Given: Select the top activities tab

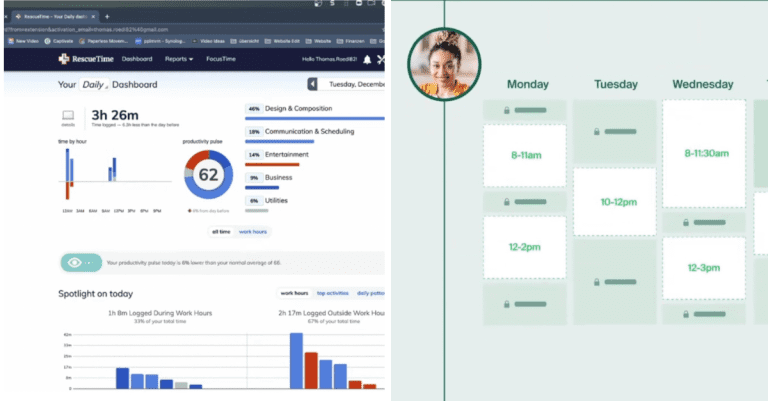Looking at the screenshot, I should coord(333,293).
